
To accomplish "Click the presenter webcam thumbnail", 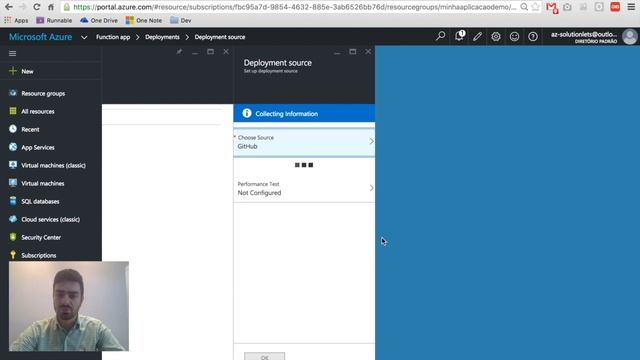I will 69,306.
